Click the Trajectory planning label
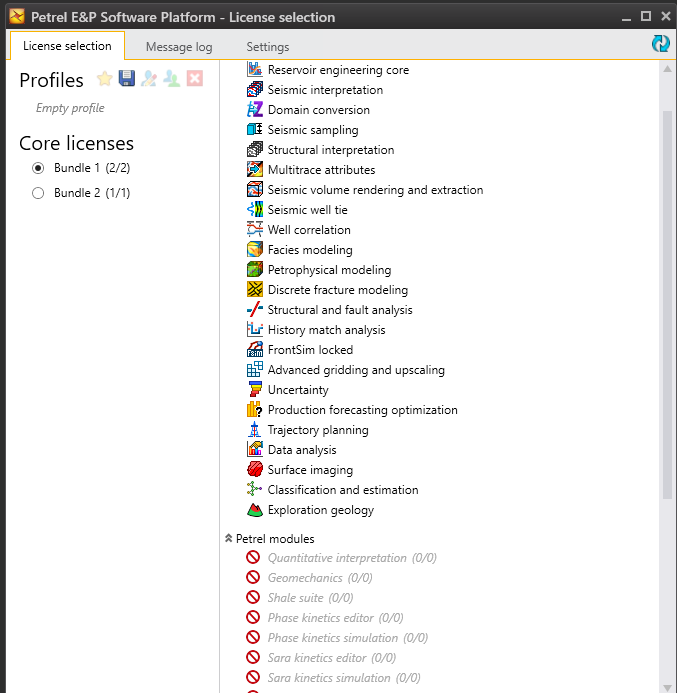Image resolution: width=677 pixels, height=693 pixels. pos(318,430)
